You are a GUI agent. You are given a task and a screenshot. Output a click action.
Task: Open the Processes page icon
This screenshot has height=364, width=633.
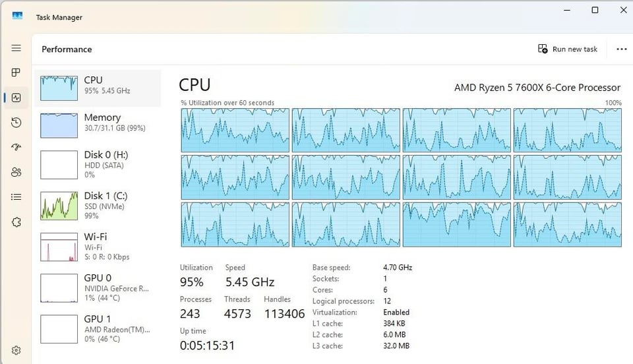pyautogui.click(x=16, y=73)
